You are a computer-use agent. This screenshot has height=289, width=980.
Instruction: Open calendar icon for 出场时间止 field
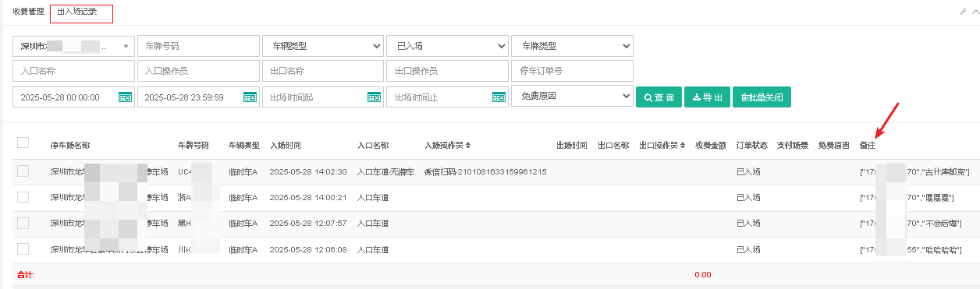point(499,97)
